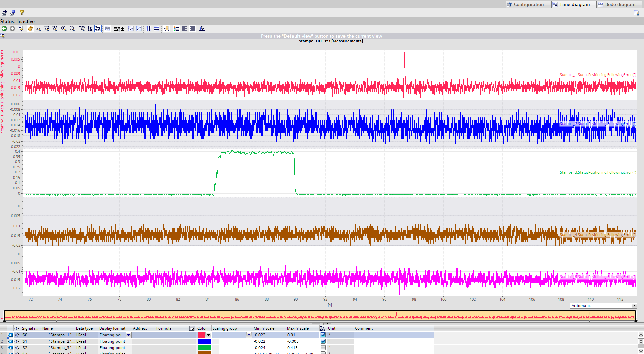The width and height of the screenshot is (644, 354).
Task: Show the horizontal measurement cursors
Action: (156, 29)
